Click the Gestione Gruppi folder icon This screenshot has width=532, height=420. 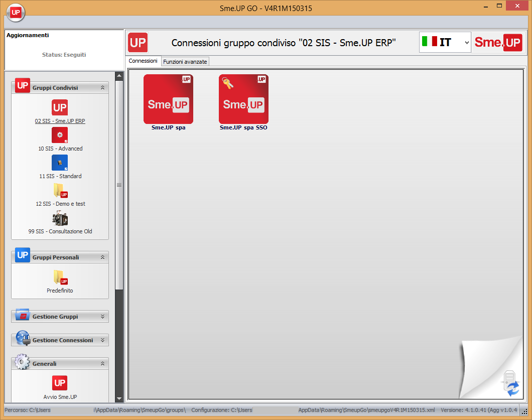[x=23, y=315]
